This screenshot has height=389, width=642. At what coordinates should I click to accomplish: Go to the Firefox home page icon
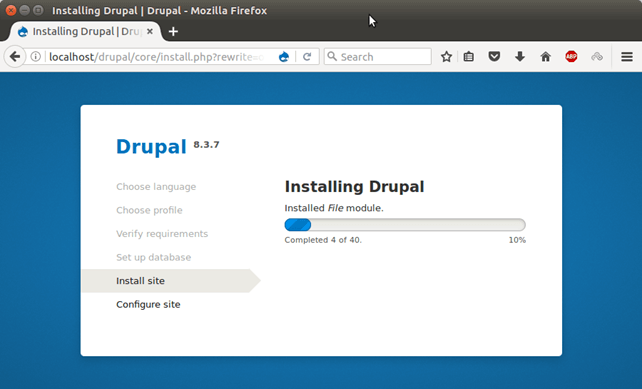pyautogui.click(x=545, y=57)
